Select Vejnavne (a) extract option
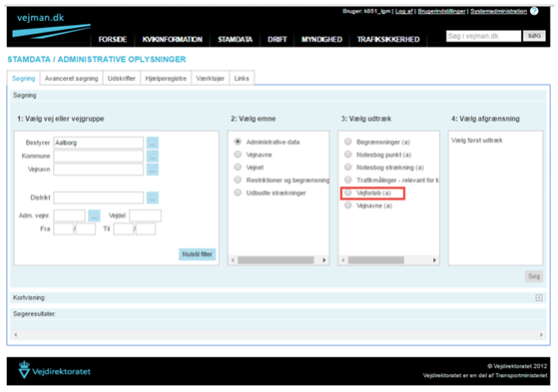558x392 pixels. tap(348, 205)
